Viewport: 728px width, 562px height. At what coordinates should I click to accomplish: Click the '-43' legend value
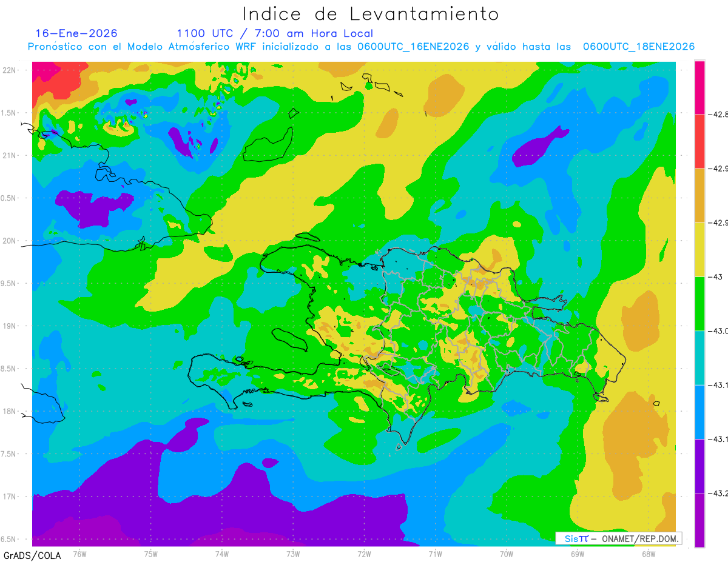click(x=716, y=276)
